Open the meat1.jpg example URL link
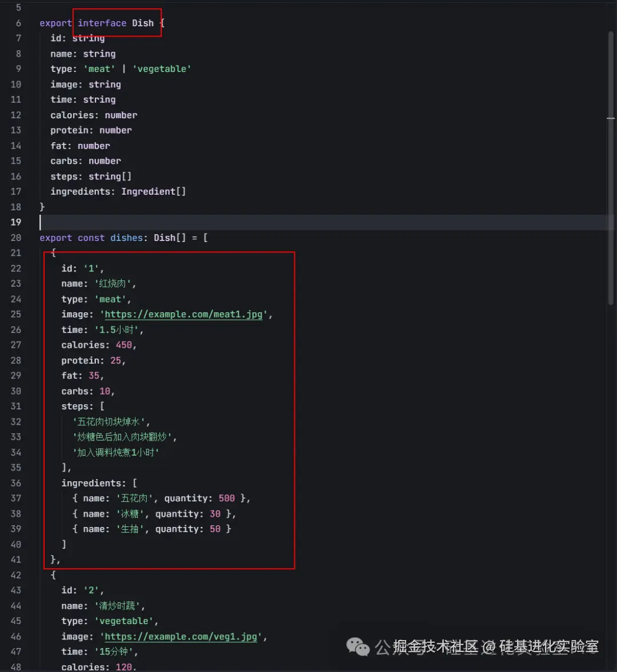Viewport: 617px width, 672px height. coord(183,315)
